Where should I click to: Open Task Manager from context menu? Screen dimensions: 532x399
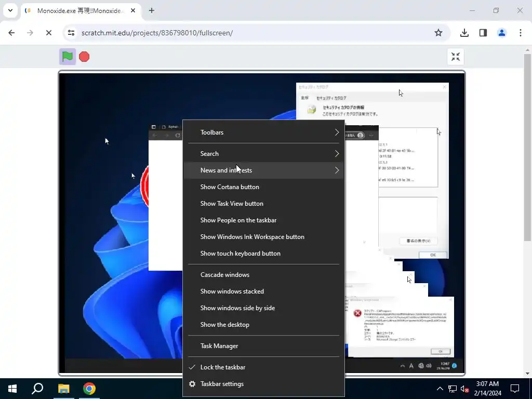point(263,346)
